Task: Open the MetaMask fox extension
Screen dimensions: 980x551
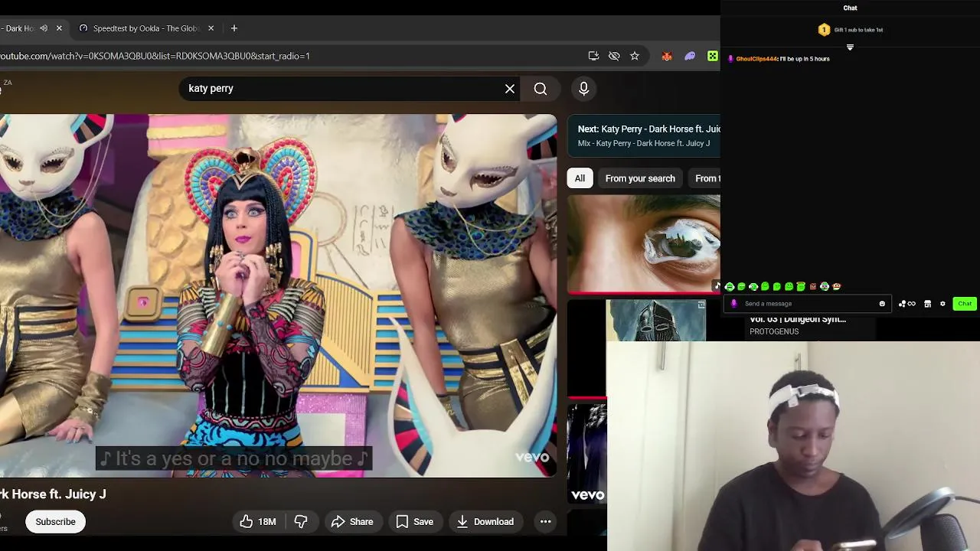Action: 667,56
